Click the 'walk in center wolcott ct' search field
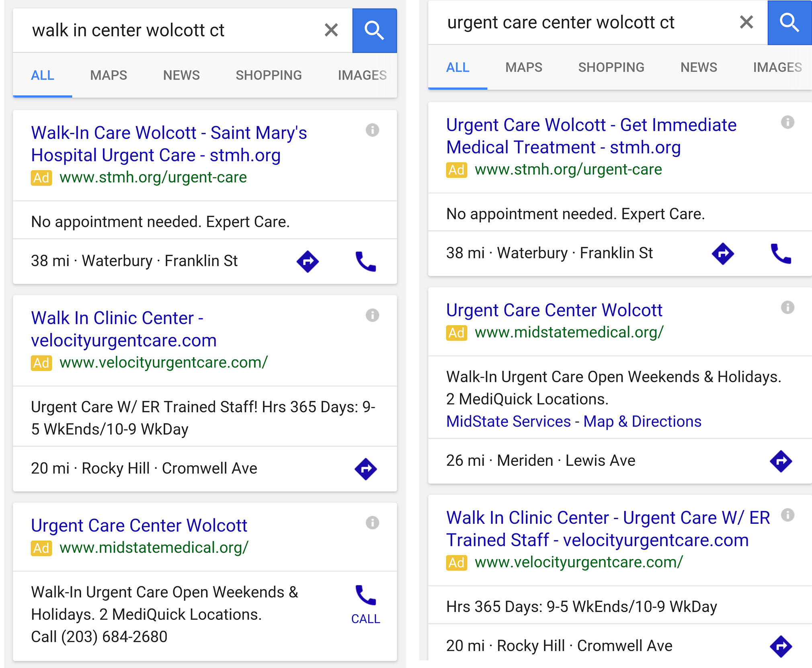The image size is (812, 668). pos(169,31)
